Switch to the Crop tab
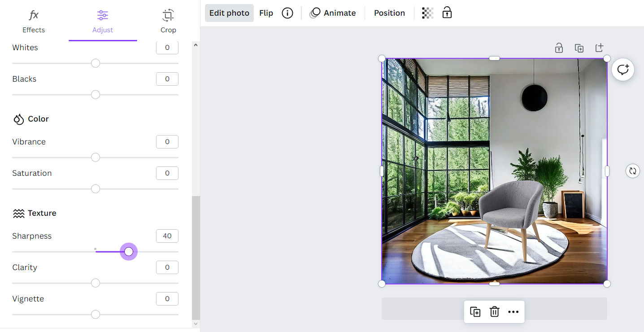The image size is (644, 332). (x=168, y=21)
